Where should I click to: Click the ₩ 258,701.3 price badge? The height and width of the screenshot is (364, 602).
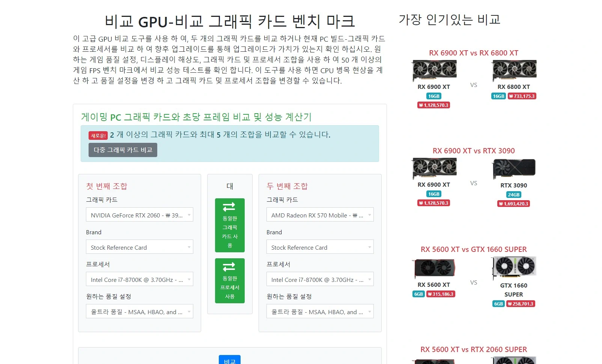tap(521, 304)
